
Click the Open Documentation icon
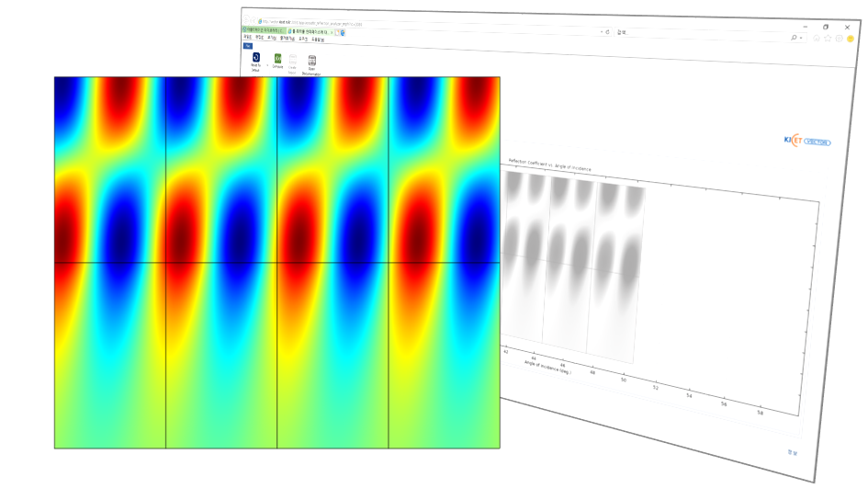(x=312, y=62)
